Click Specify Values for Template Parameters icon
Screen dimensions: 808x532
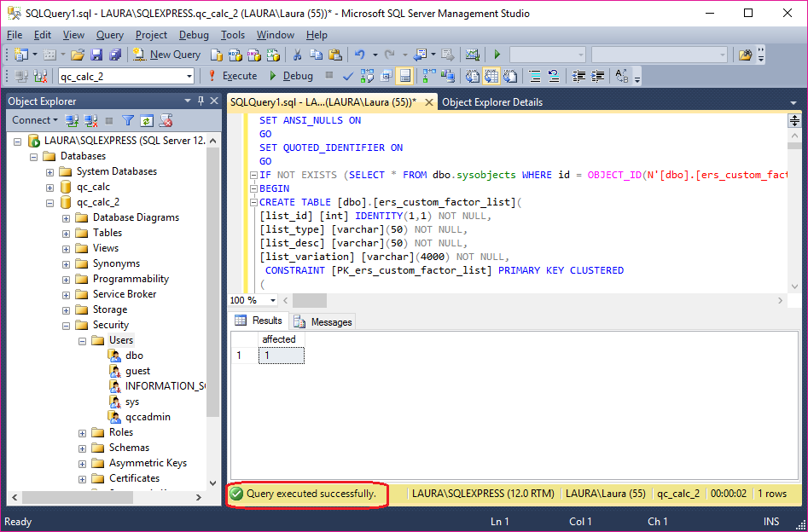622,76
